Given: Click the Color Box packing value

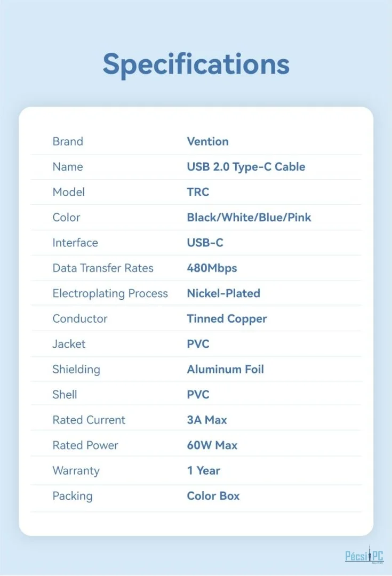Looking at the screenshot, I should point(213,496).
